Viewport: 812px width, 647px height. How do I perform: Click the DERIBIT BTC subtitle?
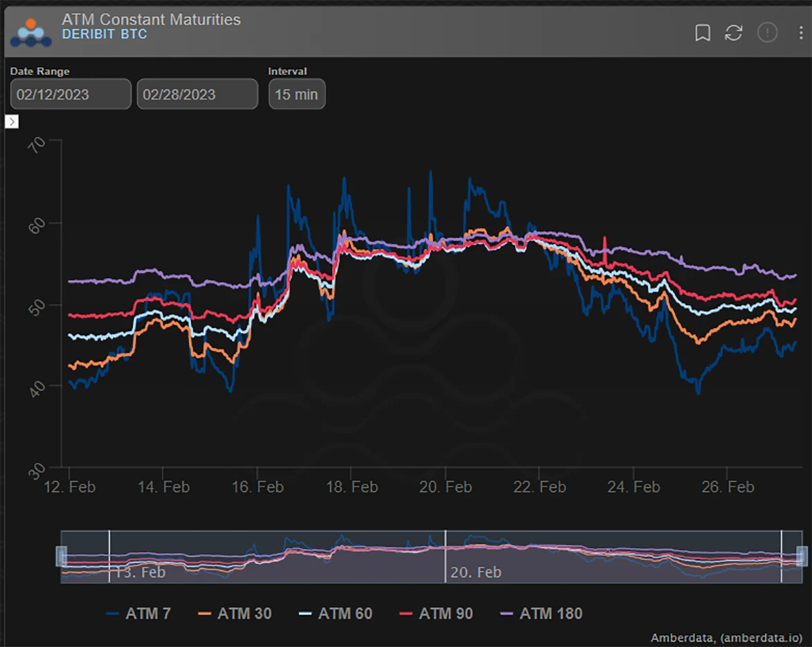click(105, 34)
